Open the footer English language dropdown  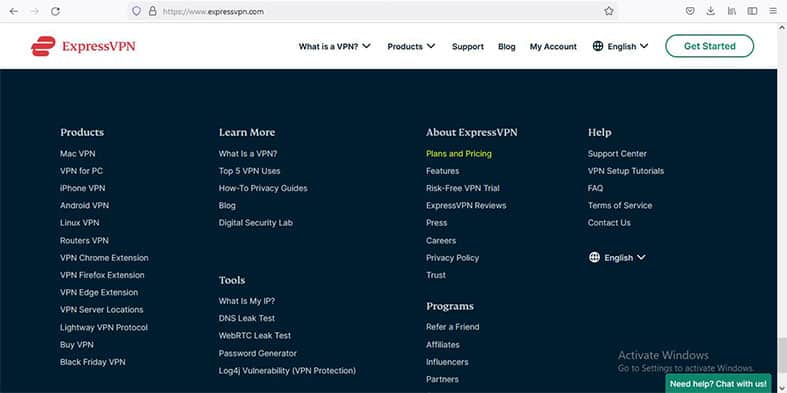point(617,257)
